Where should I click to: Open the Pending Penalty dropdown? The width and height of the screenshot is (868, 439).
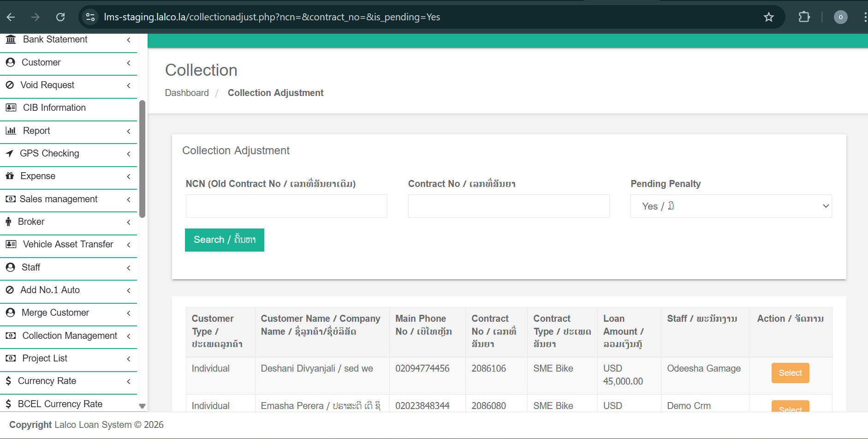(731, 206)
